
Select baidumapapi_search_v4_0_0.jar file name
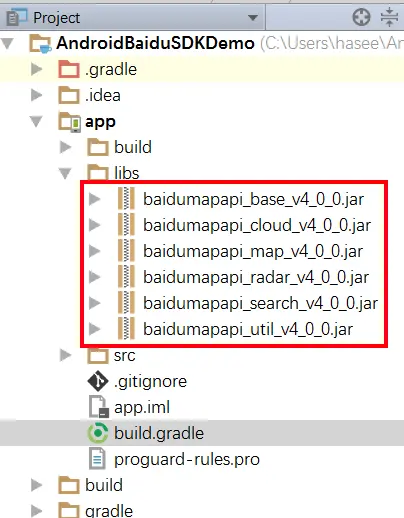[261, 304]
